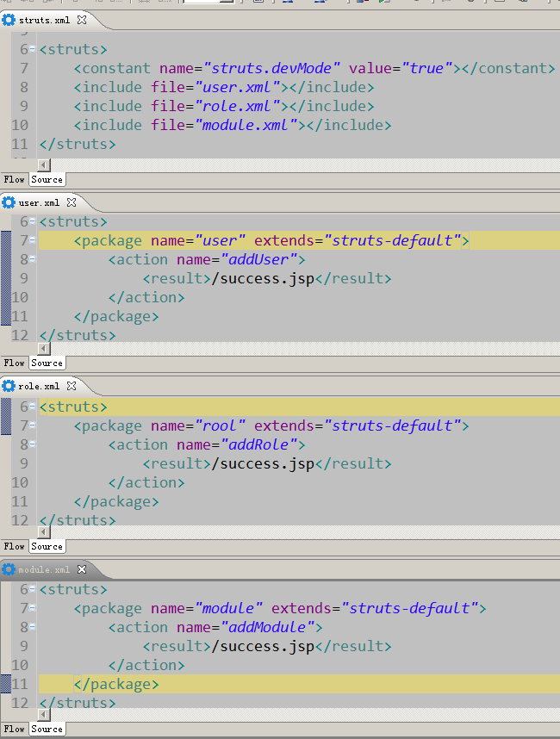This screenshot has width=560, height=739.
Task: Click the action name="addUser" line
Action: coord(207,260)
